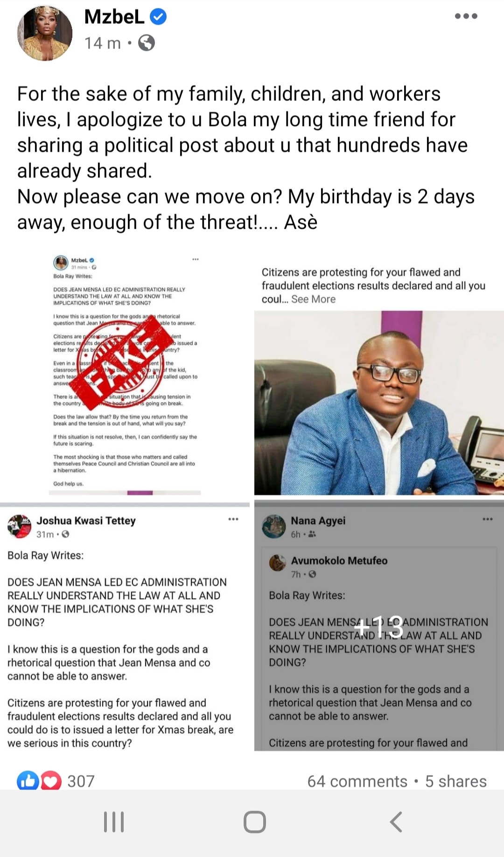Image resolution: width=504 pixels, height=857 pixels.
Task: Open the 64 comments
Action: click(357, 781)
